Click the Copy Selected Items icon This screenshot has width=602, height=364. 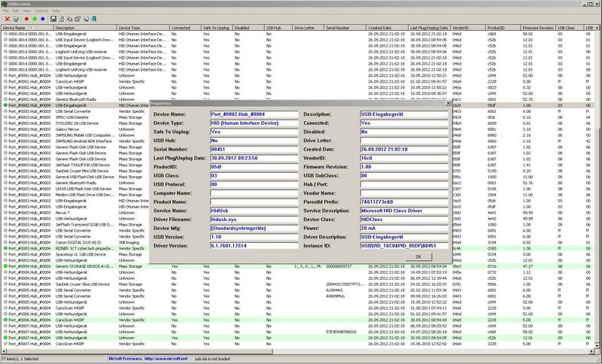[x=69, y=19]
